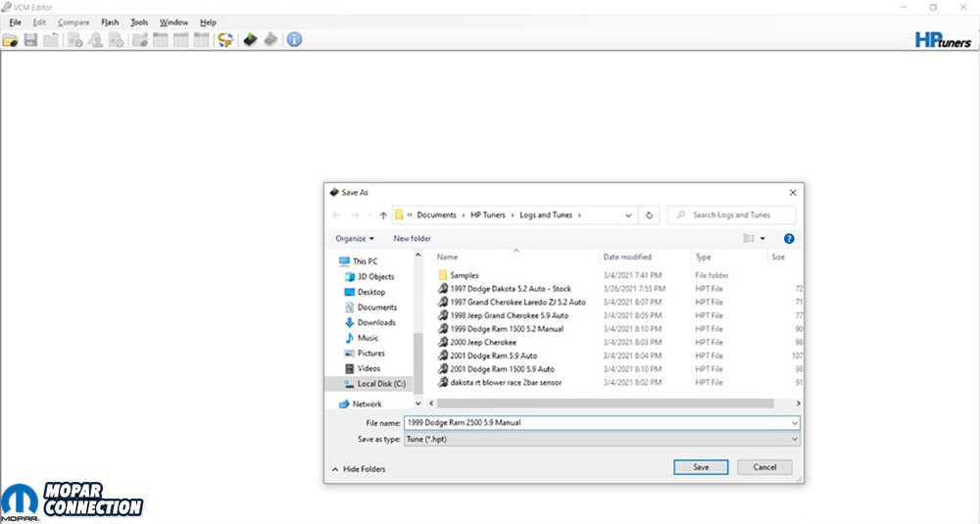Open the Tools menu
The width and height of the screenshot is (980, 524).
click(x=139, y=22)
